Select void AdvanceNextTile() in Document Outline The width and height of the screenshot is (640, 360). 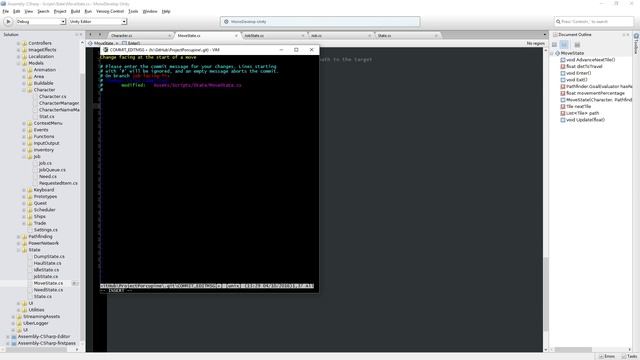pos(588,60)
